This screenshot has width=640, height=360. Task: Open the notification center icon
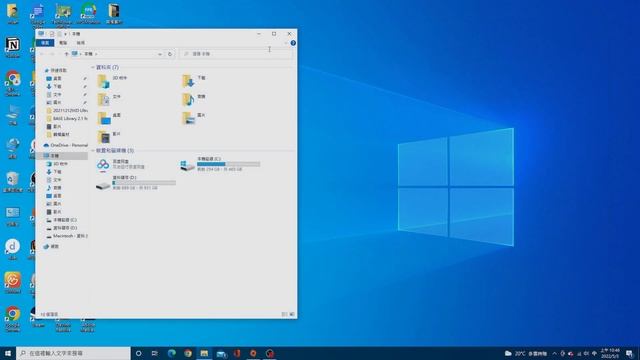630,353
